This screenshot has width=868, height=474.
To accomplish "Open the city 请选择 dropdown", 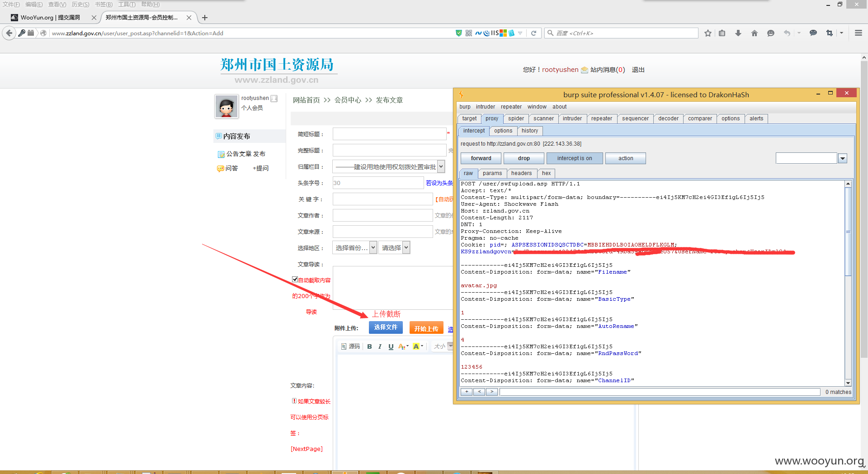I will pyautogui.click(x=395, y=248).
